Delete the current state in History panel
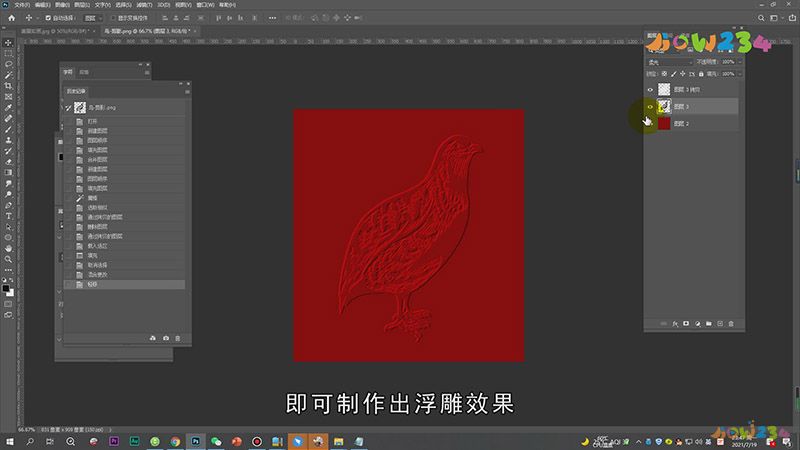The image size is (800, 450). [178, 338]
